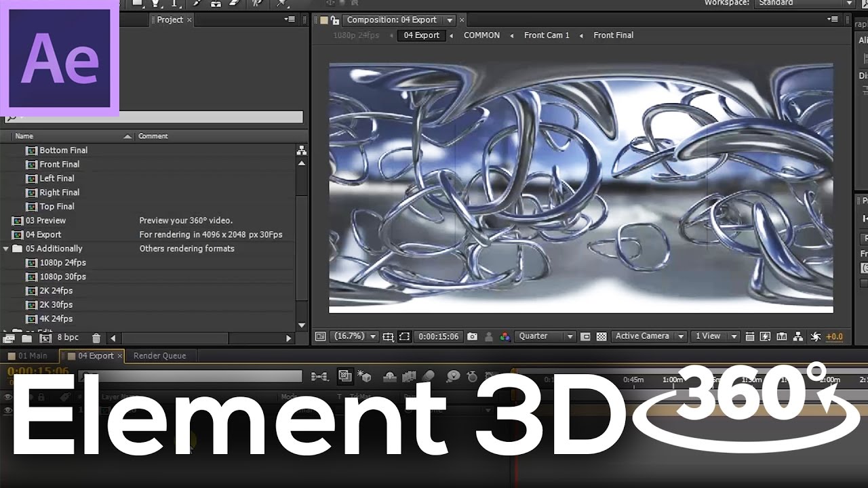Click the Always Preview This View icon

[x=321, y=336]
